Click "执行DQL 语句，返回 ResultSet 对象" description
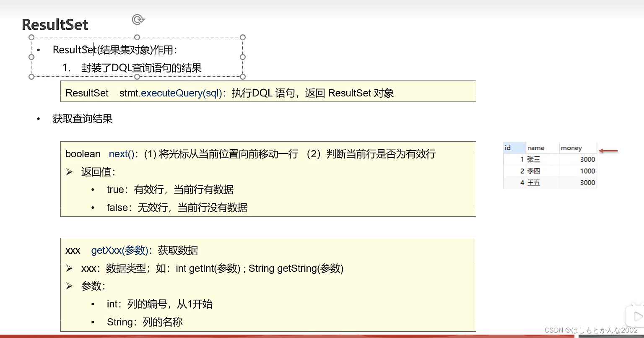644x338 pixels. click(313, 93)
